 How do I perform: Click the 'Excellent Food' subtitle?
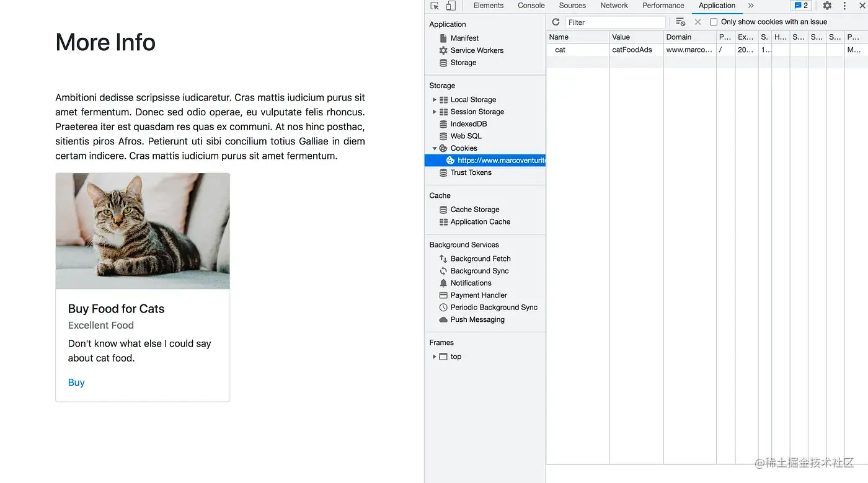pos(101,326)
